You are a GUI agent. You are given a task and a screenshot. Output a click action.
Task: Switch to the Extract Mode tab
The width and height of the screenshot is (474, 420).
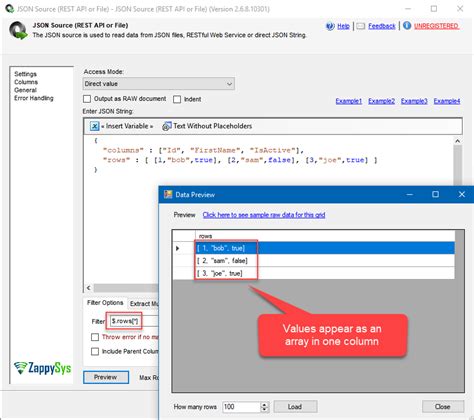tap(144, 303)
